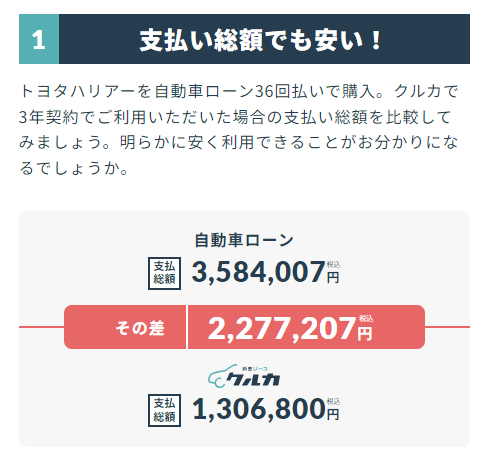The width and height of the screenshot is (493, 466).
Task: Click the 税込 label in red difference box
Action: pos(366,319)
